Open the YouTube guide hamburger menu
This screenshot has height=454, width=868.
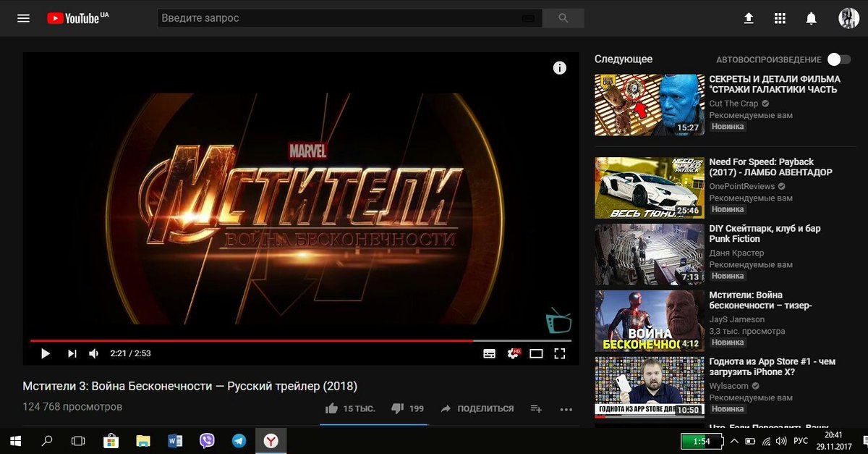24,18
